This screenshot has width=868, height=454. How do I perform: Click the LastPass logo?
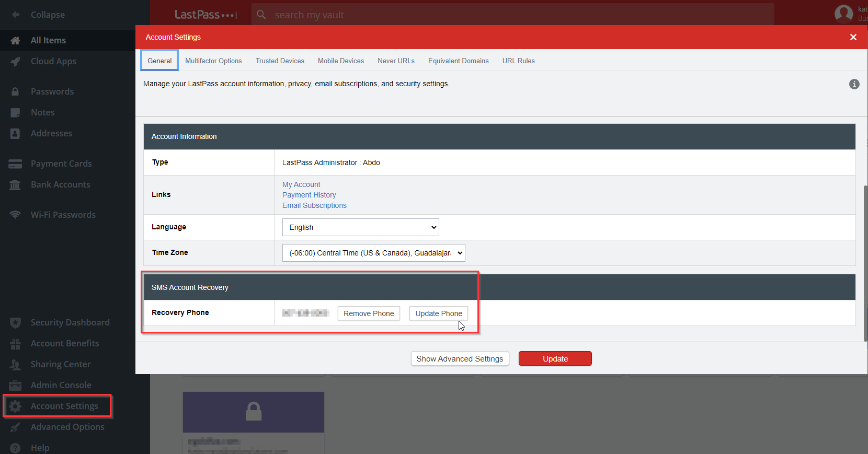(205, 15)
